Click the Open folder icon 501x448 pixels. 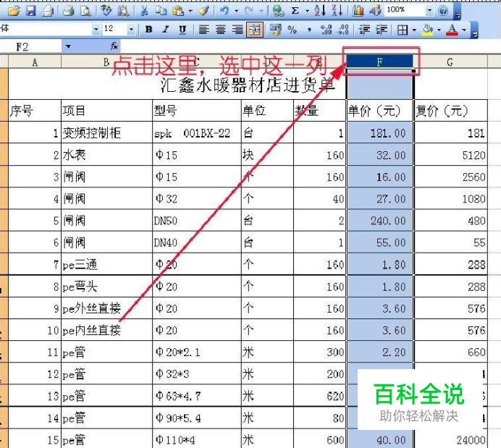pos(14,11)
